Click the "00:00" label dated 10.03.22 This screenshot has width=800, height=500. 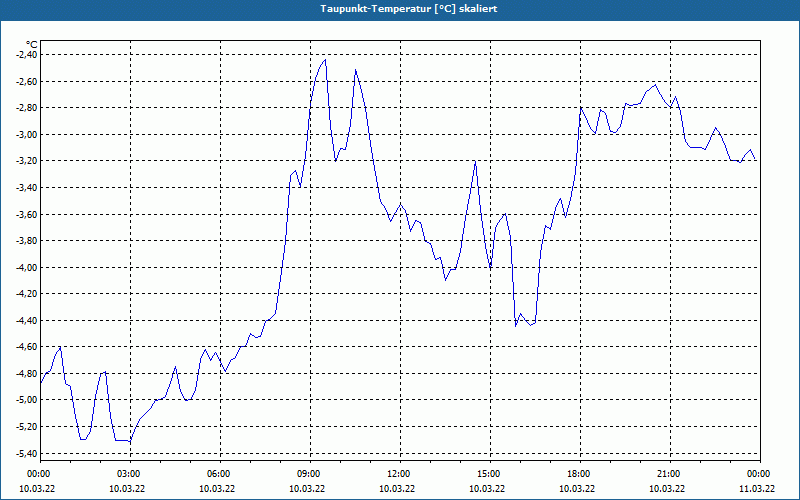coord(38,474)
